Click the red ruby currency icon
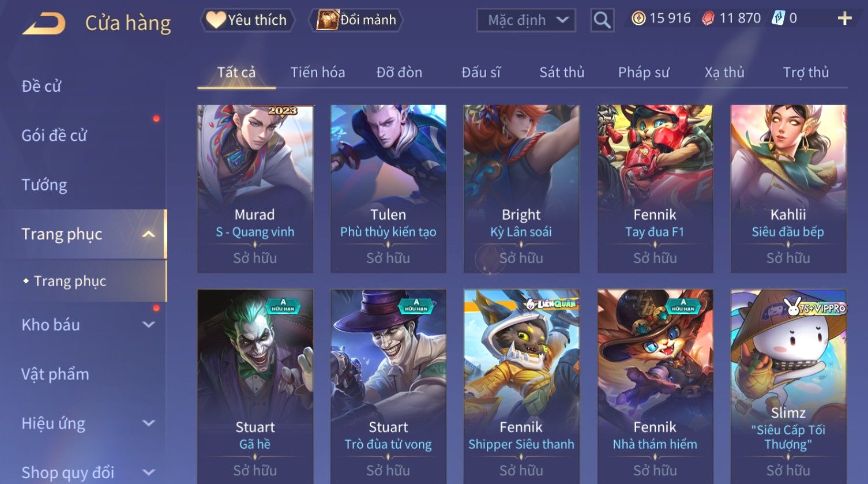Image resolution: width=868 pixels, height=484 pixels. click(708, 18)
